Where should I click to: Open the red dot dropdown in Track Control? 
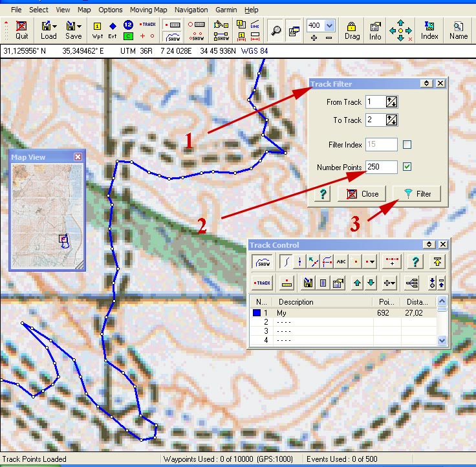click(x=370, y=262)
